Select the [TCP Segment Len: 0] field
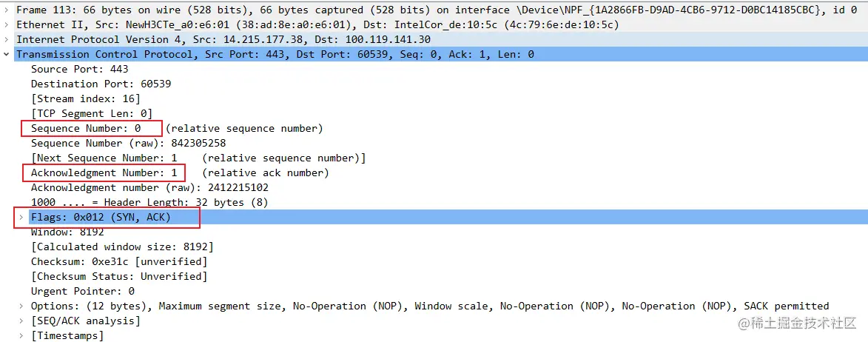Viewport: 868px width, 342px height. [x=92, y=113]
